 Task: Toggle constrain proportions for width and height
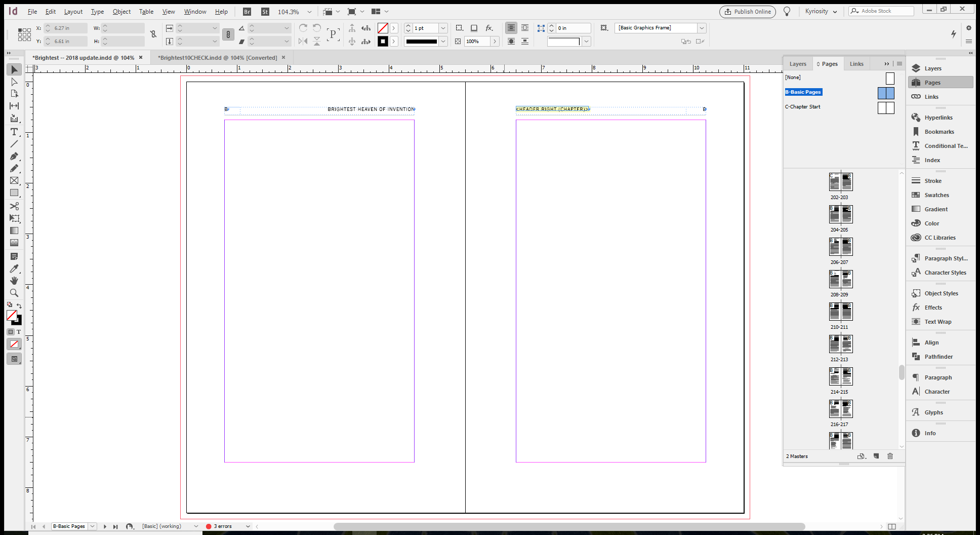click(153, 34)
